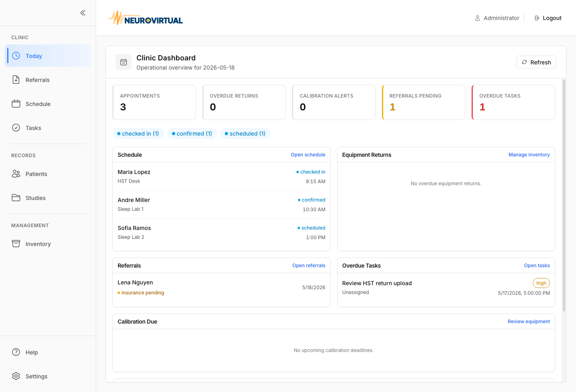Click the Help question mark icon
This screenshot has height=392, width=576.
[x=16, y=352]
